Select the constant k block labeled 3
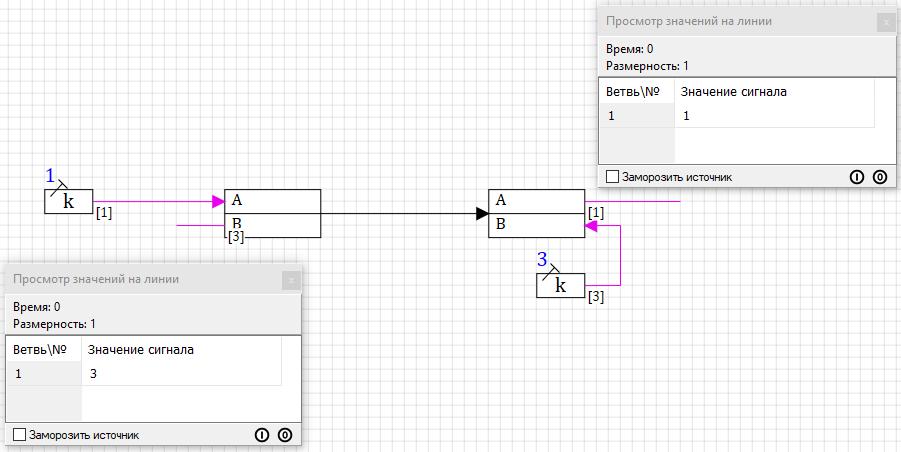901x452 pixels. click(x=560, y=285)
